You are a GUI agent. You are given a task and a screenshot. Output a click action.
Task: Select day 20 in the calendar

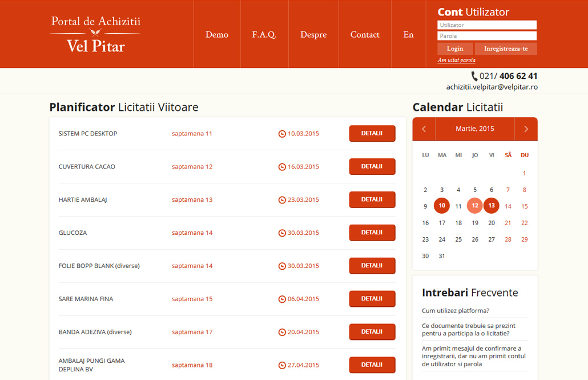click(492, 223)
